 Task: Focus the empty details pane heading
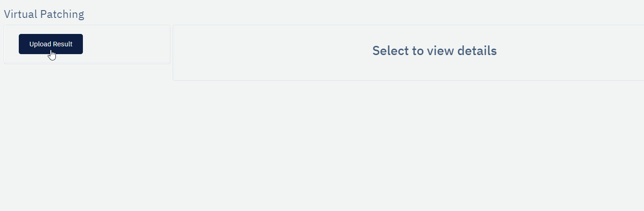tap(434, 50)
